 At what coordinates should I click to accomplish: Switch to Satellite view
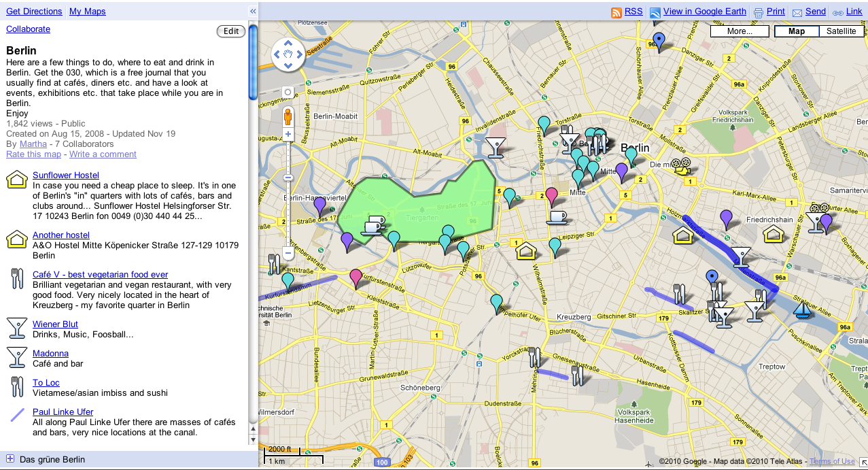click(841, 31)
